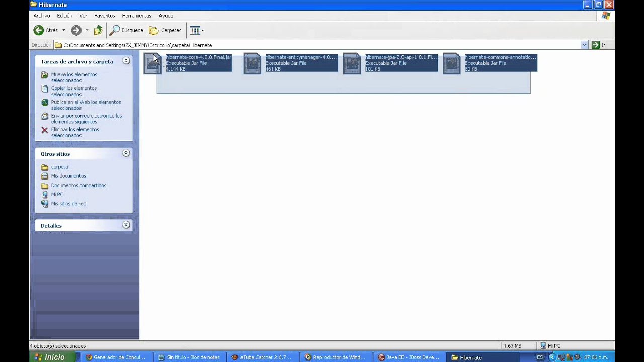Click the hibernate-core-4.0.0.Final.jar file name
The width and height of the screenshot is (644, 362).
199,57
